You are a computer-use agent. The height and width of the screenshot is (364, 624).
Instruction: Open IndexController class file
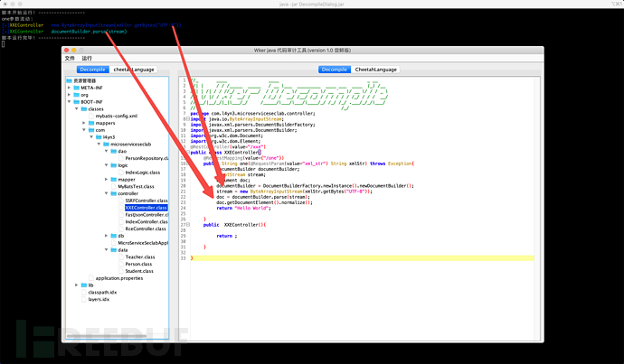147,222
